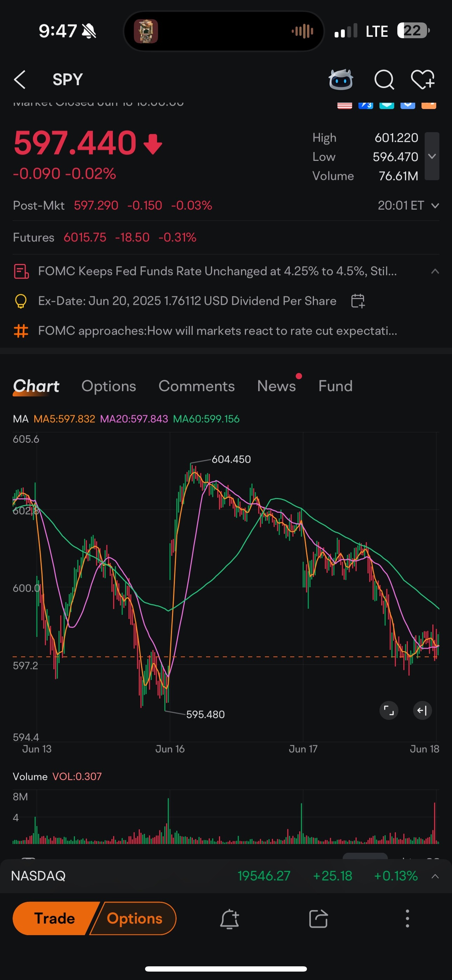The width and height of the screenshot is (452, 980).
Task: Tap the back arrow next to SPY
Action: 20,80
